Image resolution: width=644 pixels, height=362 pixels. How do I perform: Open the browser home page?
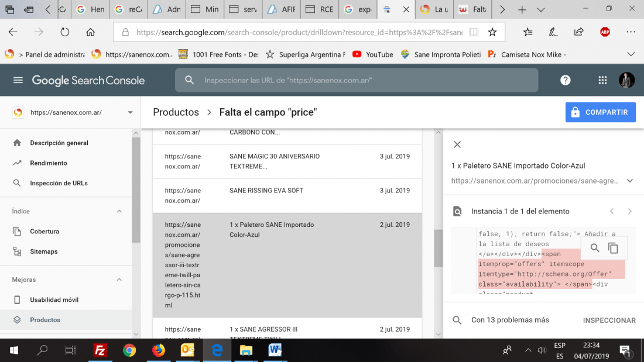[90, 32]
